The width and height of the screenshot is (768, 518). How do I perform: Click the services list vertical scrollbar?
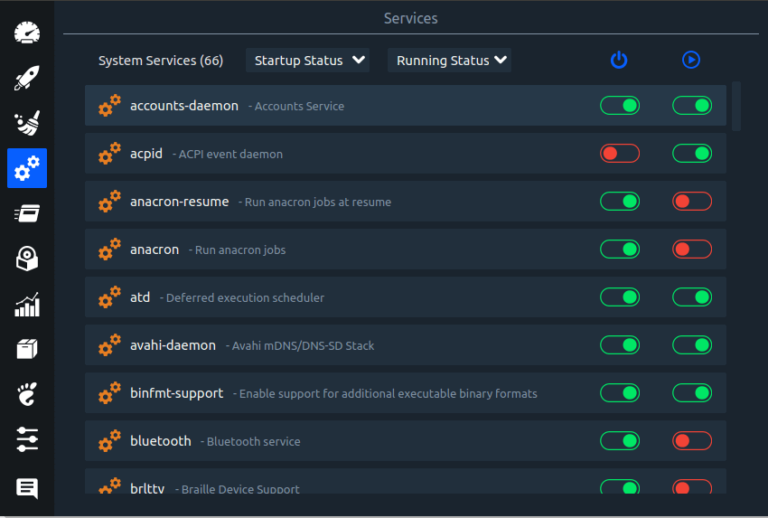tap(737, 106)
